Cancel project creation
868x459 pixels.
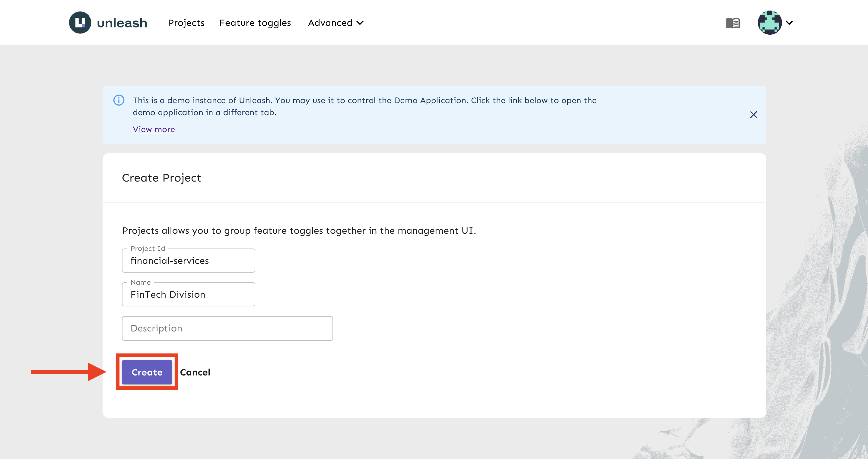pos(195,372)
